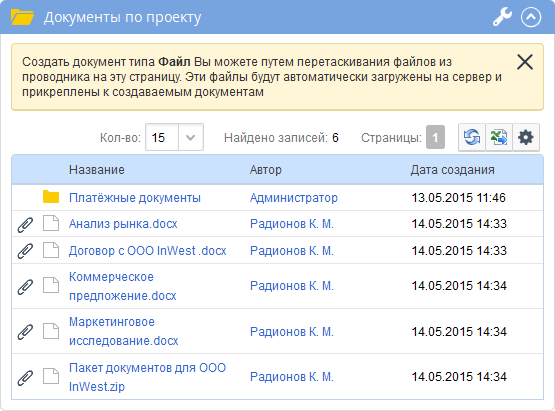Click paperclip attachment for Анализ рынка.docx

(x=25, y=224)
